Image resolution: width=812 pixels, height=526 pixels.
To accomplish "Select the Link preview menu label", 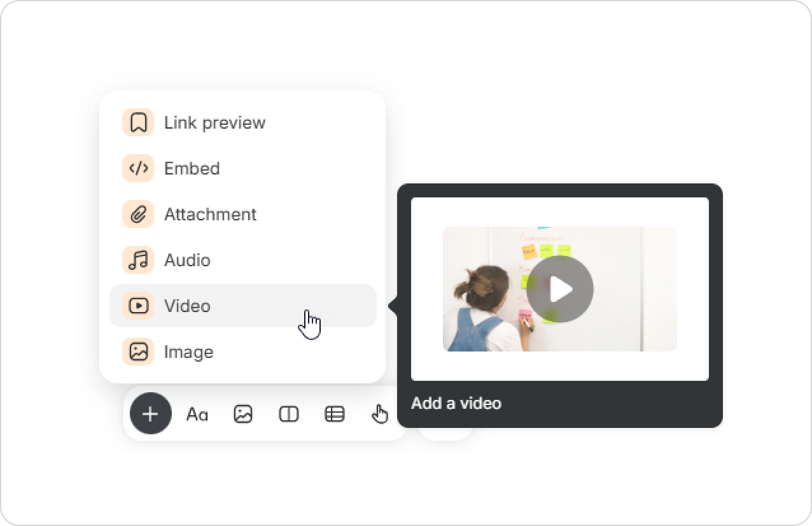I will tap(214, 122).
